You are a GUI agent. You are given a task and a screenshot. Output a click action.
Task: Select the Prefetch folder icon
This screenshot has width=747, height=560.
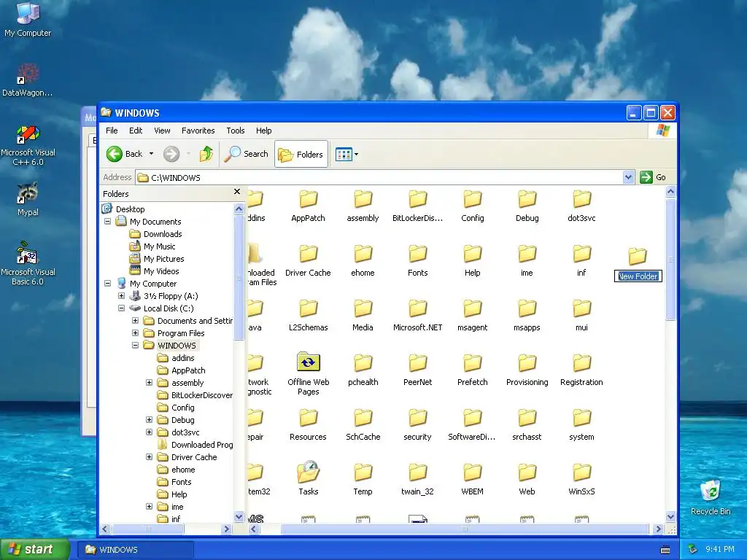pyautogui.click(x=473, y=370)
